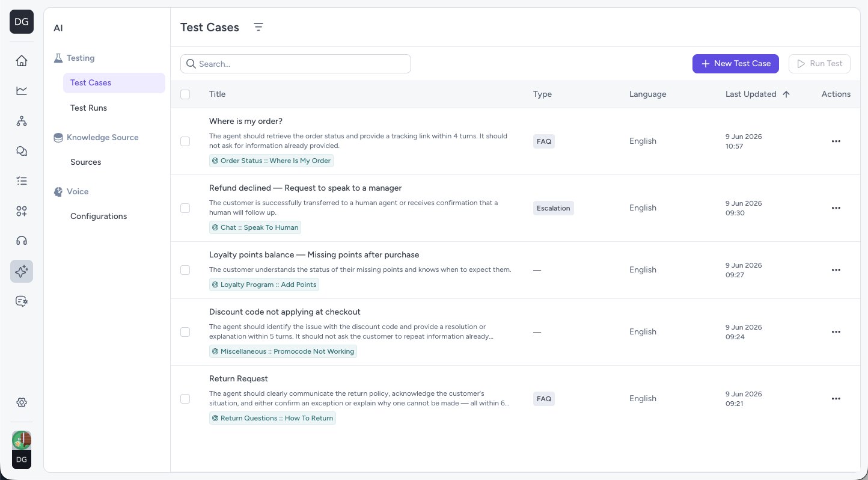Screen dimensions: 868x480
Task: Open actions menu for Return Request row
Action: tap(836, 399)
